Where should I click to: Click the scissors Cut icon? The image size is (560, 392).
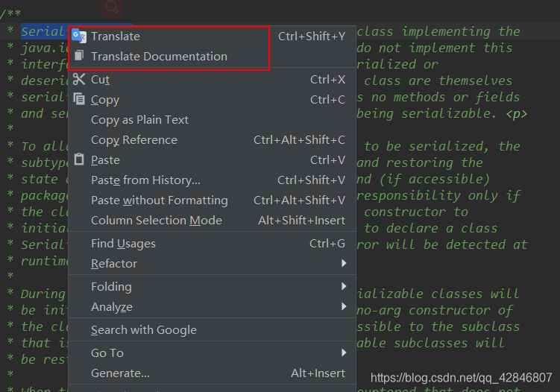(79, 79)
